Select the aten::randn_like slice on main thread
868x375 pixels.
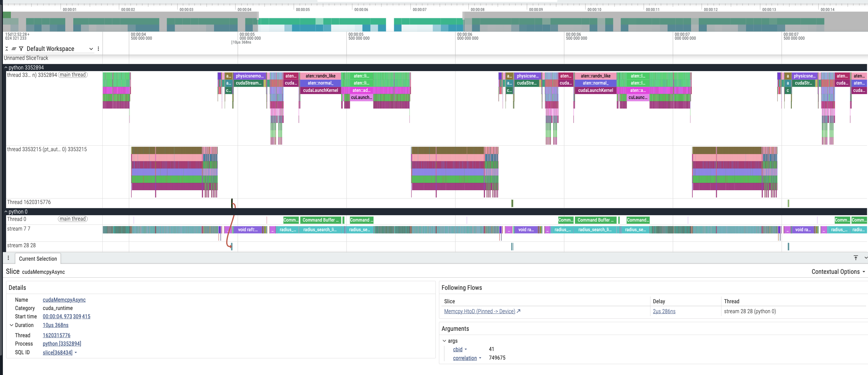pyautogui.click(x=320, y=76)
